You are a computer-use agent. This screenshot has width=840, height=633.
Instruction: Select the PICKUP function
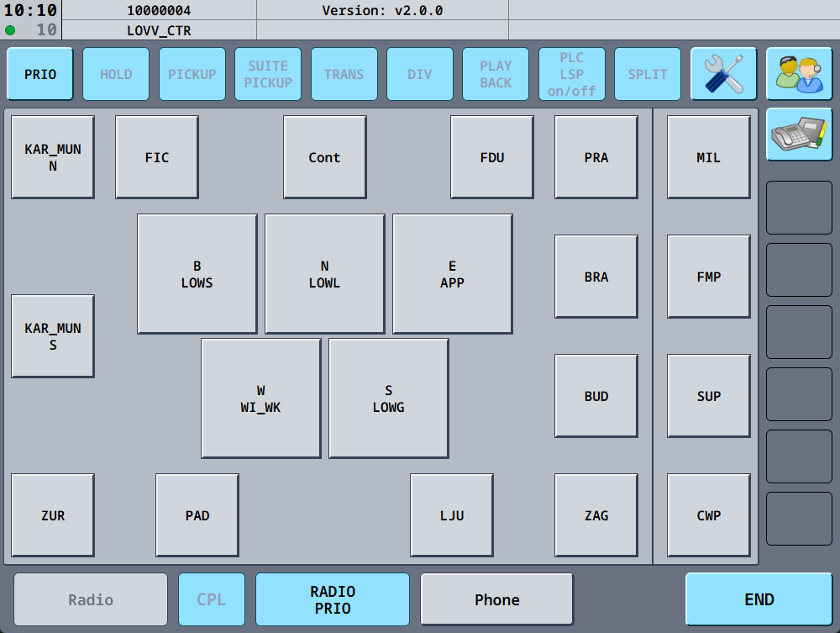(192, 73)
